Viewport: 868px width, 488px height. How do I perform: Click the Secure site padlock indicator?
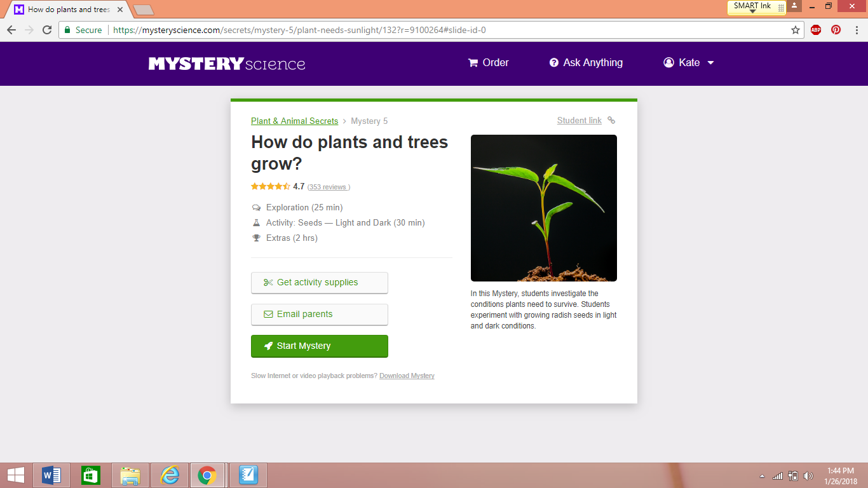[x=83, y=30]
